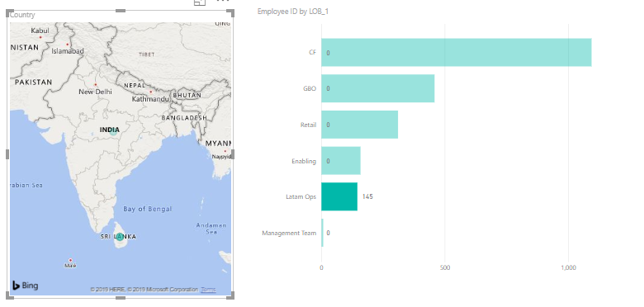Click the BHUTAN label on the map
644x307 pixels.
coord(187,95)
